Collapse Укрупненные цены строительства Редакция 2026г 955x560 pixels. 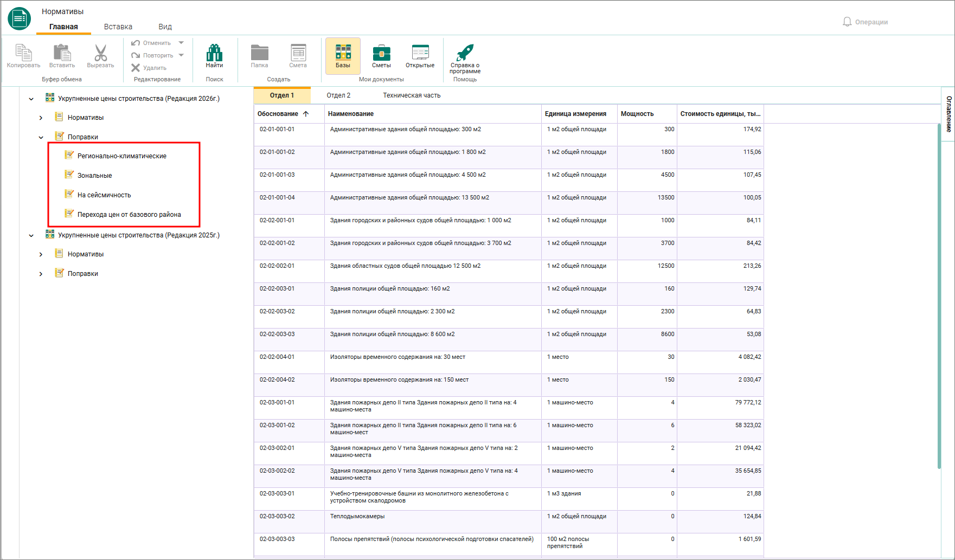point(31,99)
